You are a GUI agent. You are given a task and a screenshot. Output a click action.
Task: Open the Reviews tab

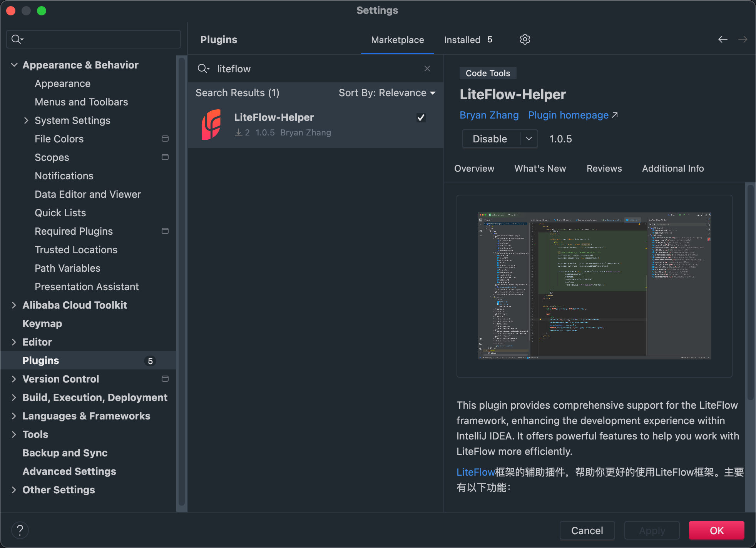[604, 169]
